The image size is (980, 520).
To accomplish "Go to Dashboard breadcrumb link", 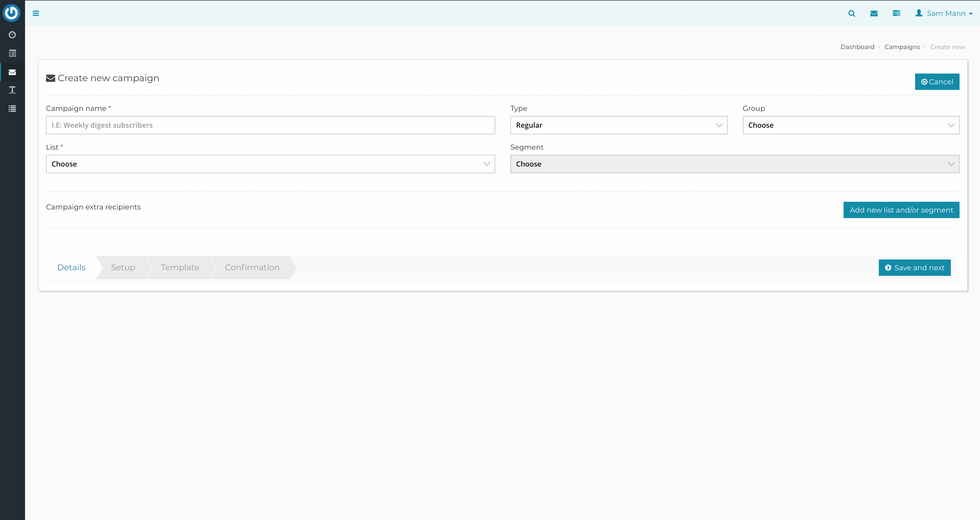I will coord(857,47).
